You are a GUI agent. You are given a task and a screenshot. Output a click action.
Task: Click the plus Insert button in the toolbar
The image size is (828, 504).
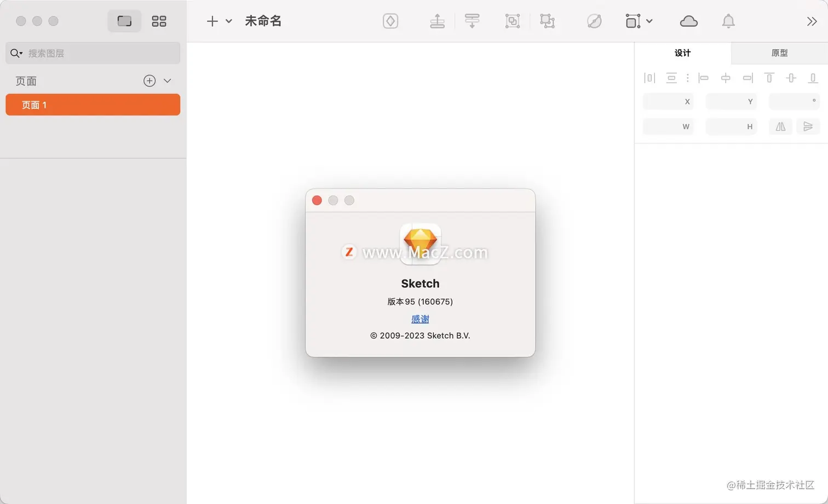[212, 21]
